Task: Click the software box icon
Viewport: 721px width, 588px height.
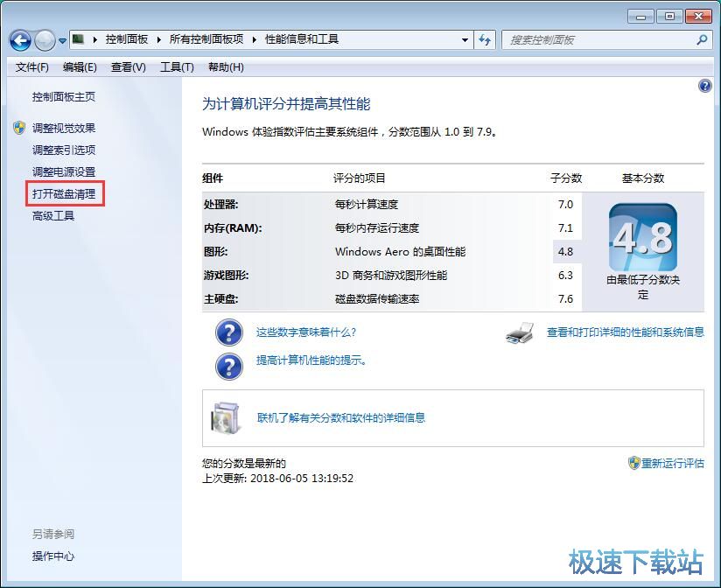Action: point(226,418)
